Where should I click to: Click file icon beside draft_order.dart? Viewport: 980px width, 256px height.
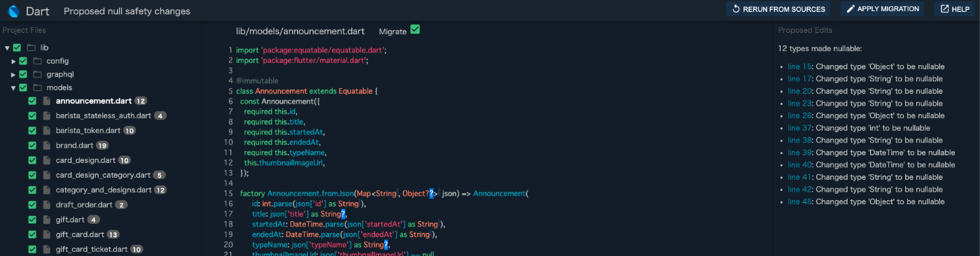pyautogui.click(x=47, y=205)
